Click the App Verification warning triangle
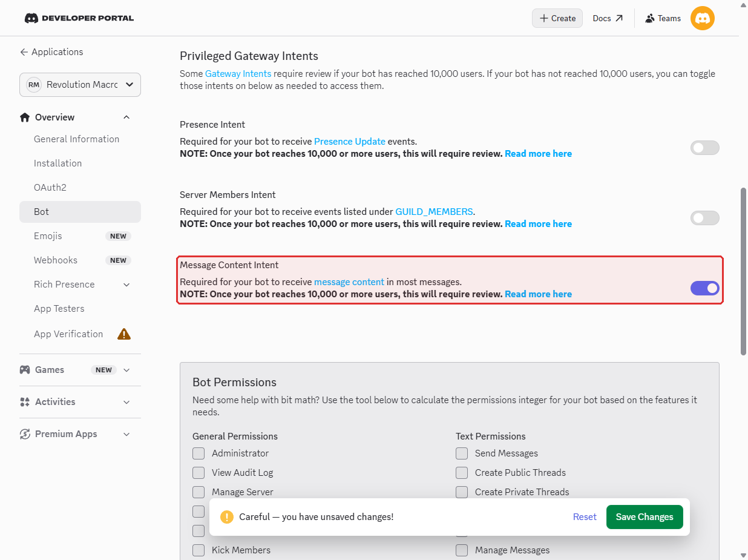This screenshot has height=560, width=748. [124, 334]
